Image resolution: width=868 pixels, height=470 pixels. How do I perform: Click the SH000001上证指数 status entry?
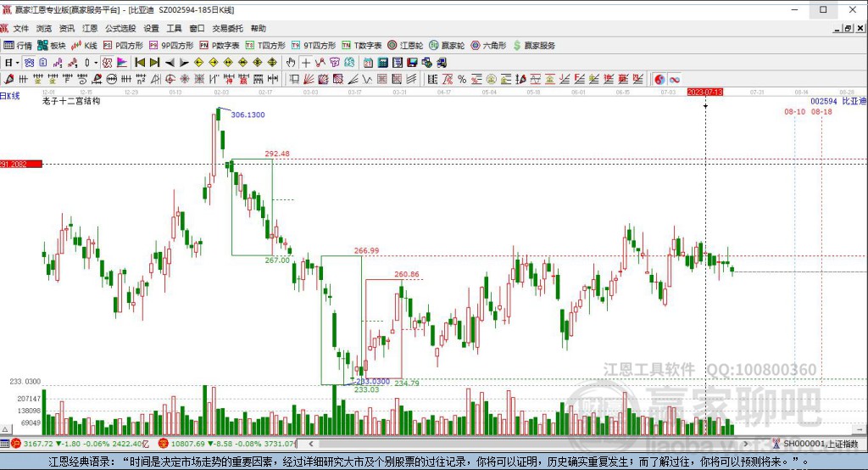tap(815, 444)
